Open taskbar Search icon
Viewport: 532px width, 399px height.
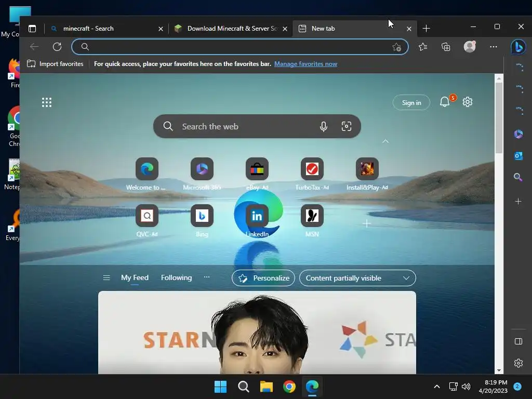(x=243, y=387)
